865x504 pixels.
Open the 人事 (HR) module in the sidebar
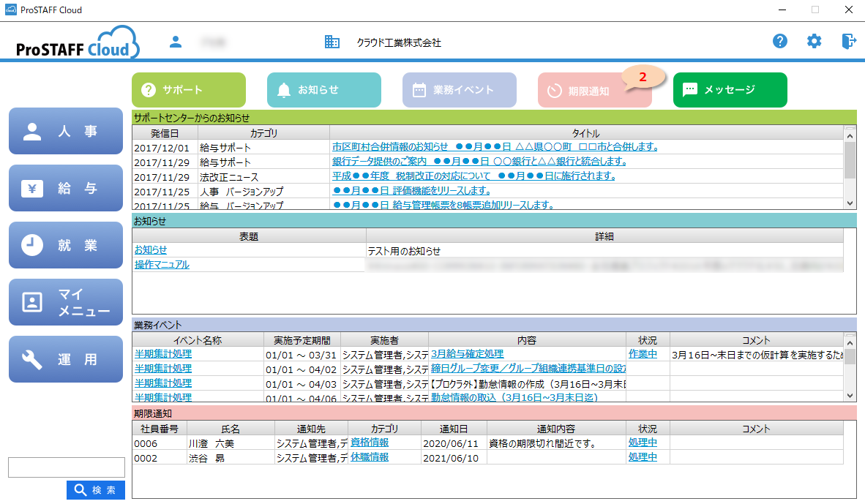65,131
